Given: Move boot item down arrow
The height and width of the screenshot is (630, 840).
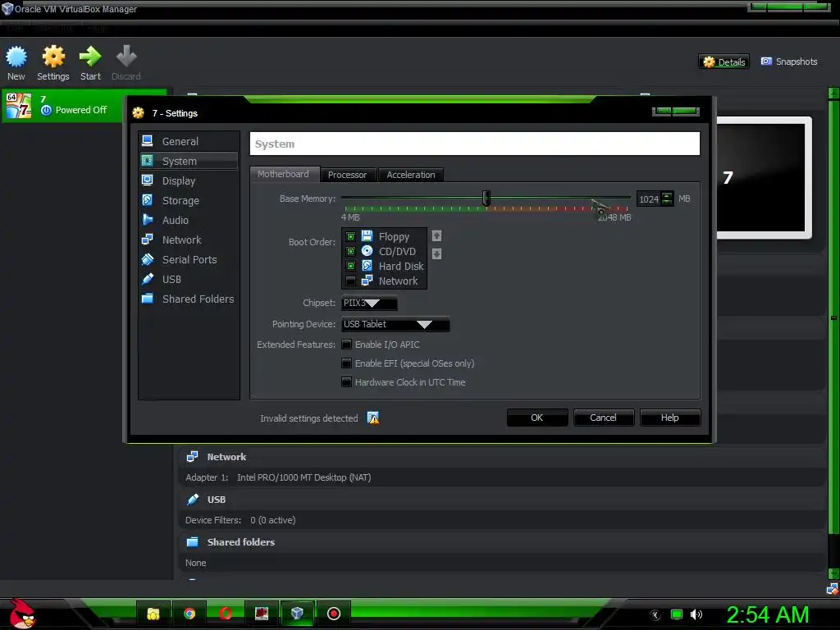Looking at the screenshot, I should click(x=436, y=254).
